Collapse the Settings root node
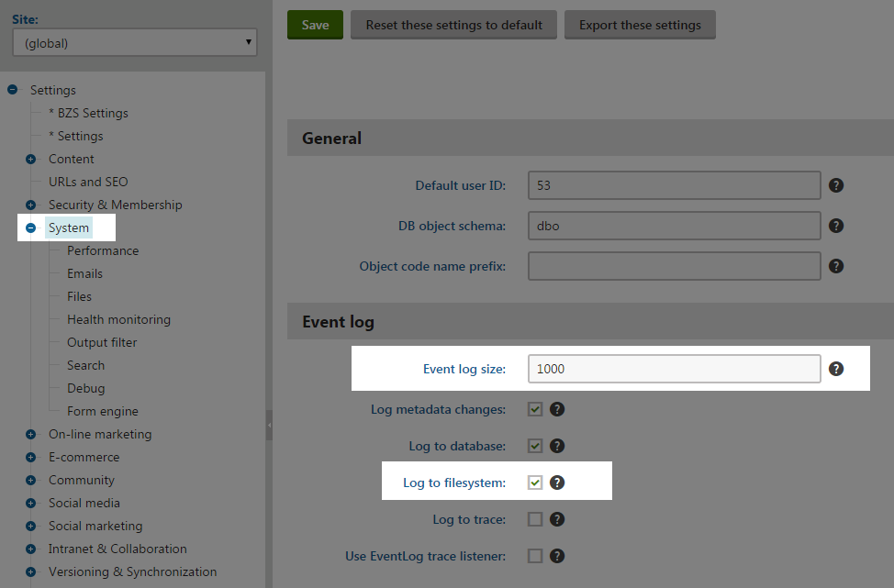 click(13, 90)
